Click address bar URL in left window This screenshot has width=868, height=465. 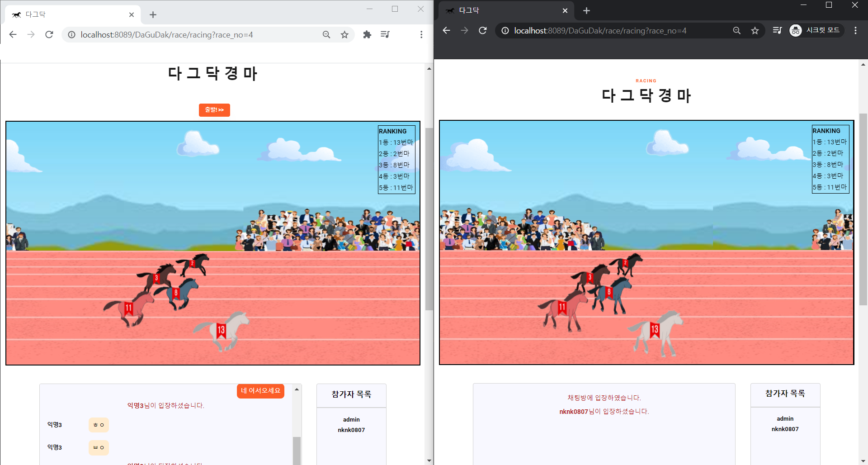coord(167,34)
